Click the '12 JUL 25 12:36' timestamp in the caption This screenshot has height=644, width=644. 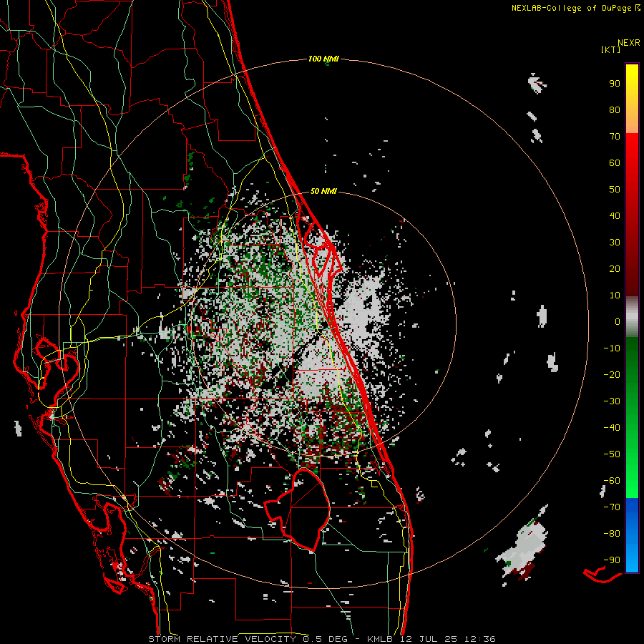click(x=449, y=639)
